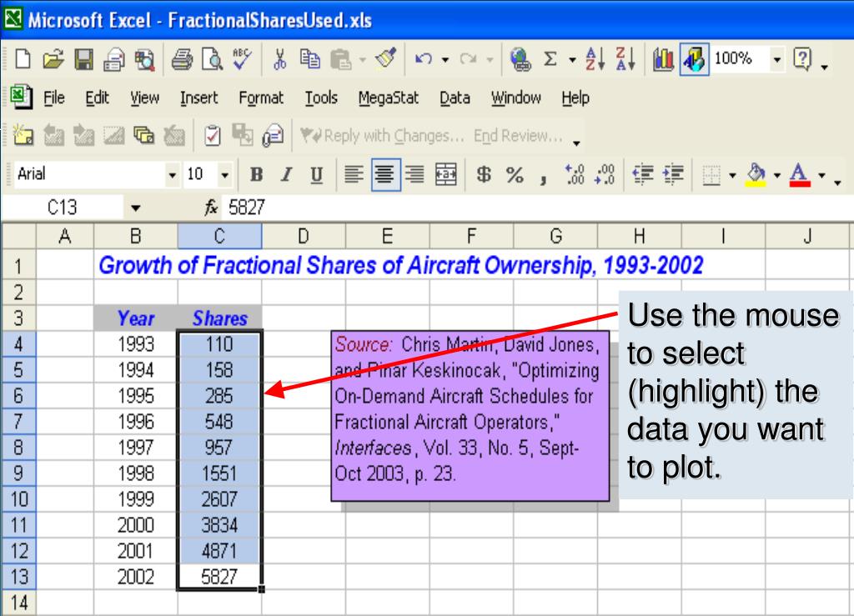Click the Name Box showing C13
Screen dimensions: 854x616
63,208
